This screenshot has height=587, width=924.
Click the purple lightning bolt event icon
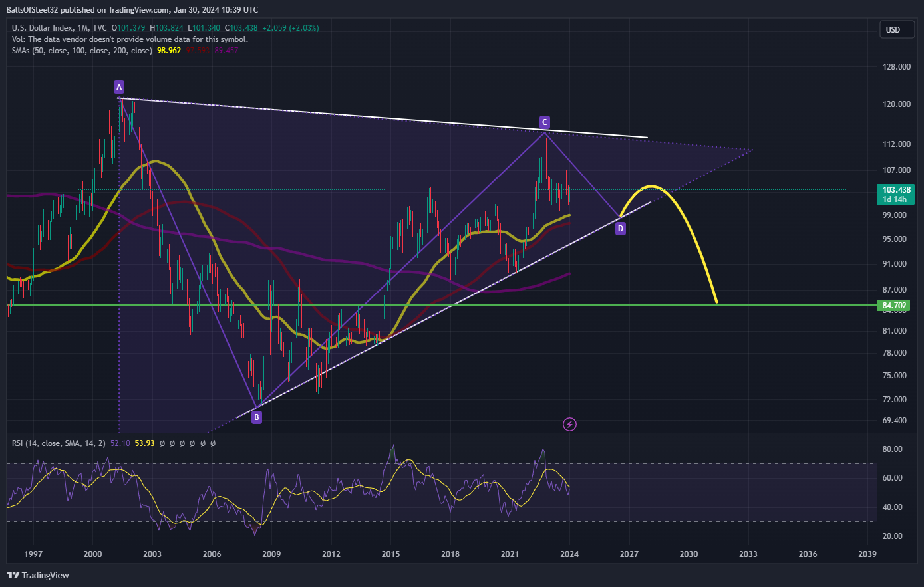[x=569, y=424]
